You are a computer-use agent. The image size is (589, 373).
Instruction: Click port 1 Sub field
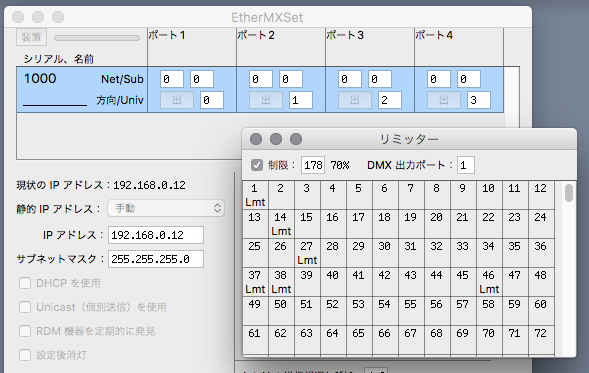[x=202, y=79]
